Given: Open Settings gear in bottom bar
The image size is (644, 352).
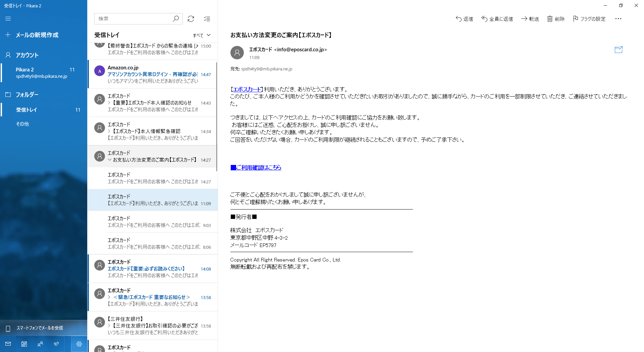Looking at the screenshot, I should click(79, 344).
